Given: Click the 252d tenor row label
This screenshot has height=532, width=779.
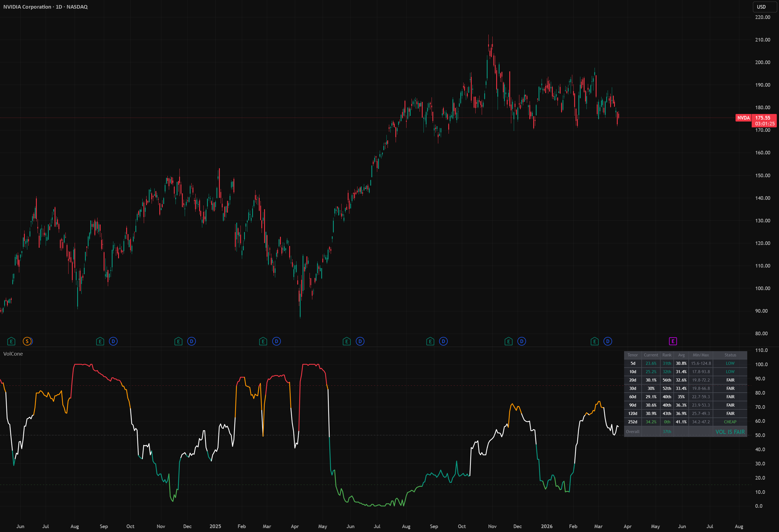Looking at the screenshot, I should click(x=632, y=422).
